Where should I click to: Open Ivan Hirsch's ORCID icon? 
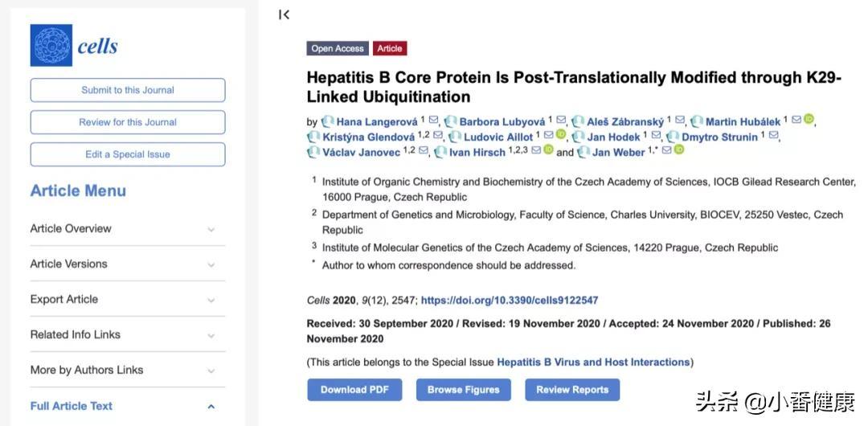click(549, 150)
